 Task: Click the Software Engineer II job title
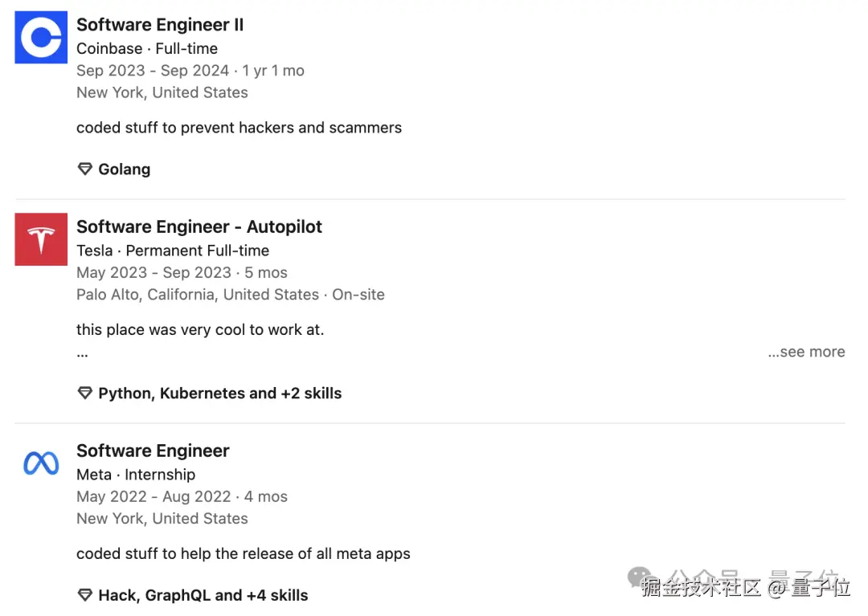coord(160,25)
